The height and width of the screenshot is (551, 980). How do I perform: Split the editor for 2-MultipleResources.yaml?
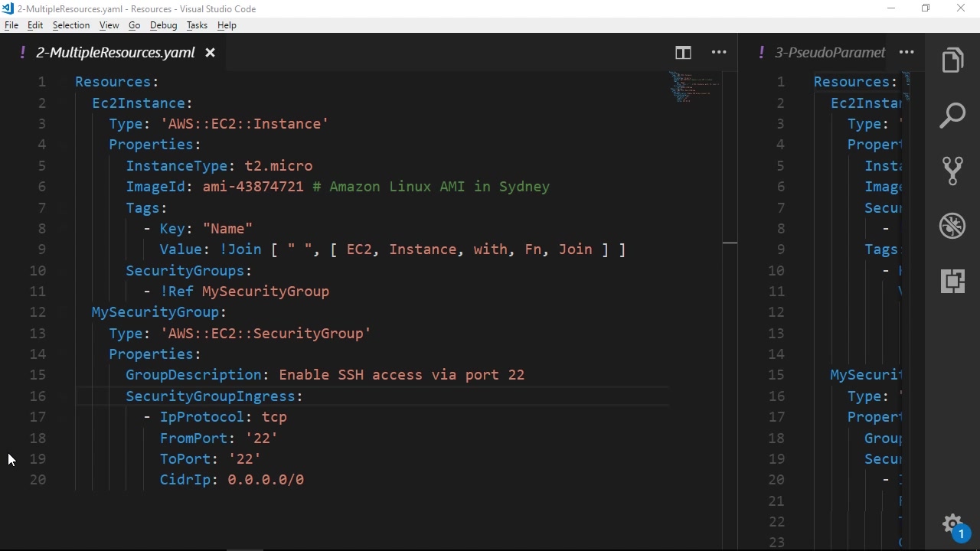coord(683,53)
